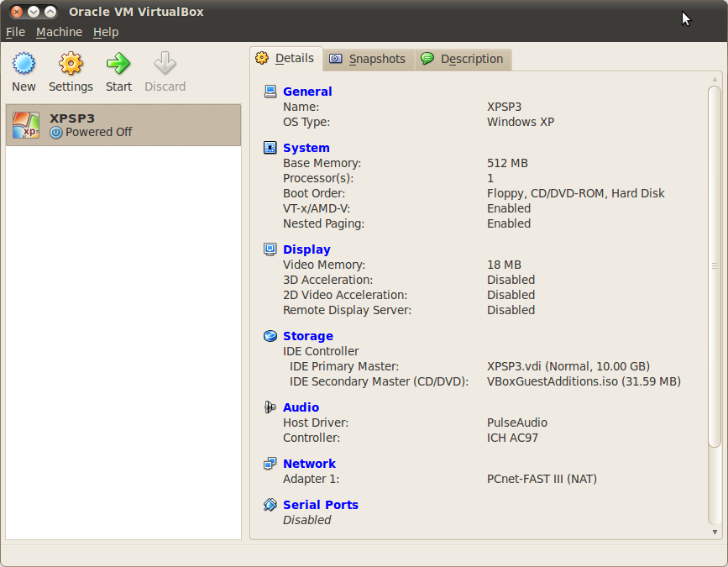Open the Storage settings link
Image resolution: width=728 pixels, height=567 pixels.
tap(308, 336)
